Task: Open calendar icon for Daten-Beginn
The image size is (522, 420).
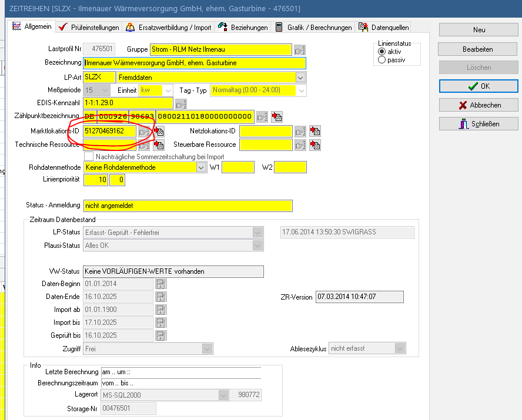Action: tap(160, 284)
